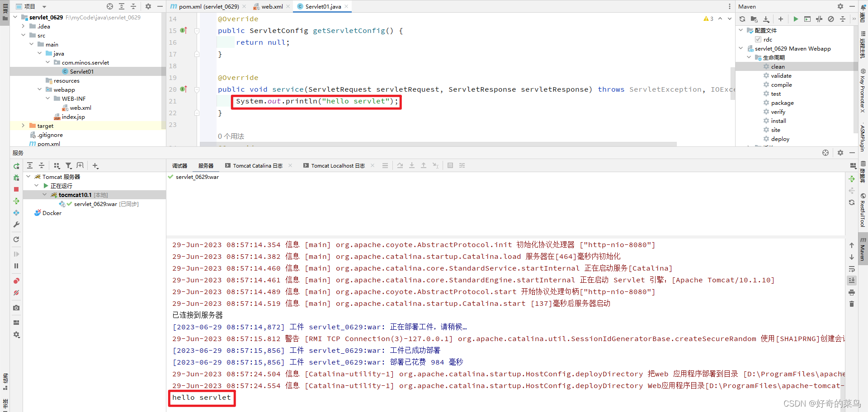Open Maven settings via the gear icon
The width and height of the screenshot is (868, 412).
(x=840, y=6)
